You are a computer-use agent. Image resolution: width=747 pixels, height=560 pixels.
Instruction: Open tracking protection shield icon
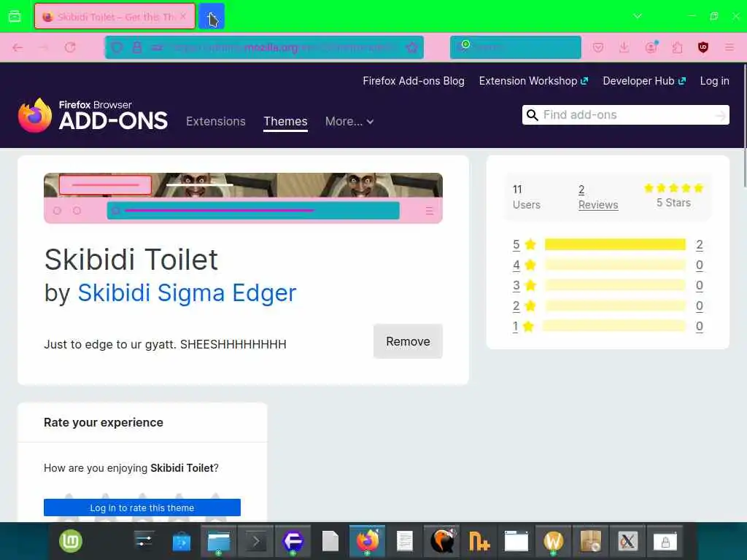(x=117, y=47)
